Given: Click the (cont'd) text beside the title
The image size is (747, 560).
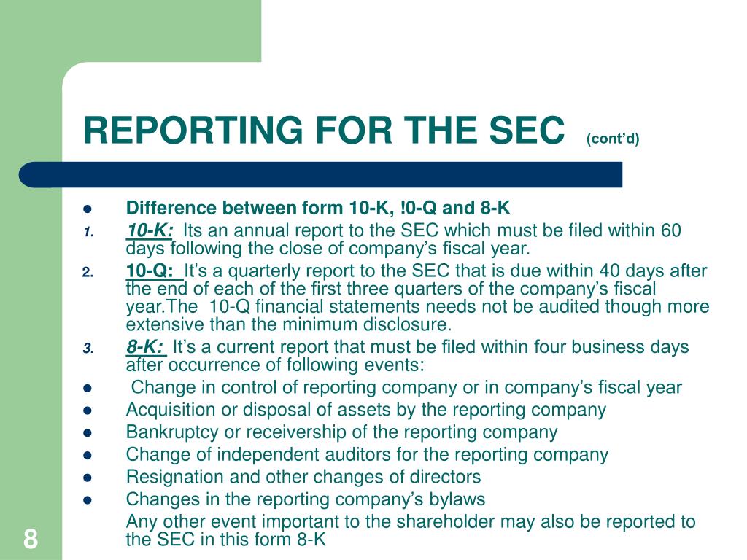Looking at the screenshot, I should point(613,138).
